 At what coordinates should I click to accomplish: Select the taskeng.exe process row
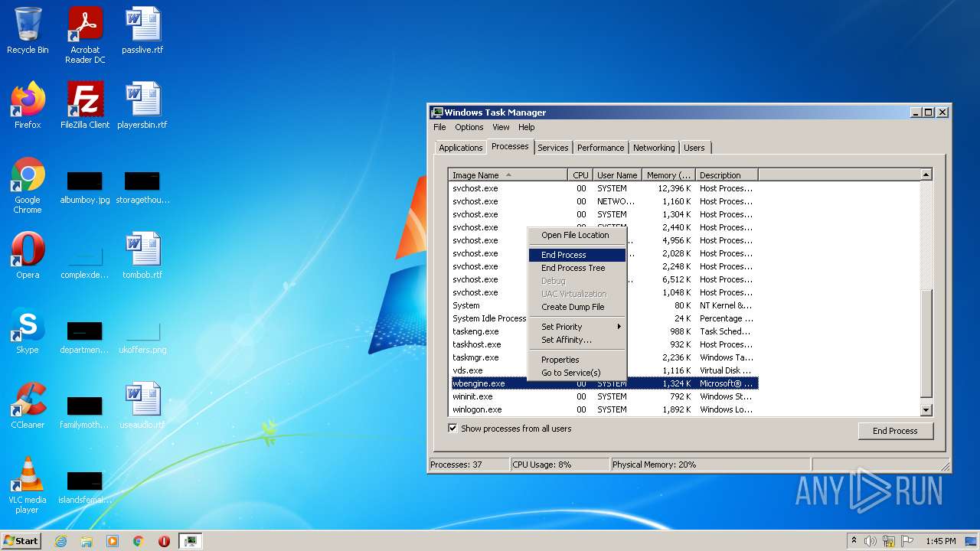[x=603, y=331]
